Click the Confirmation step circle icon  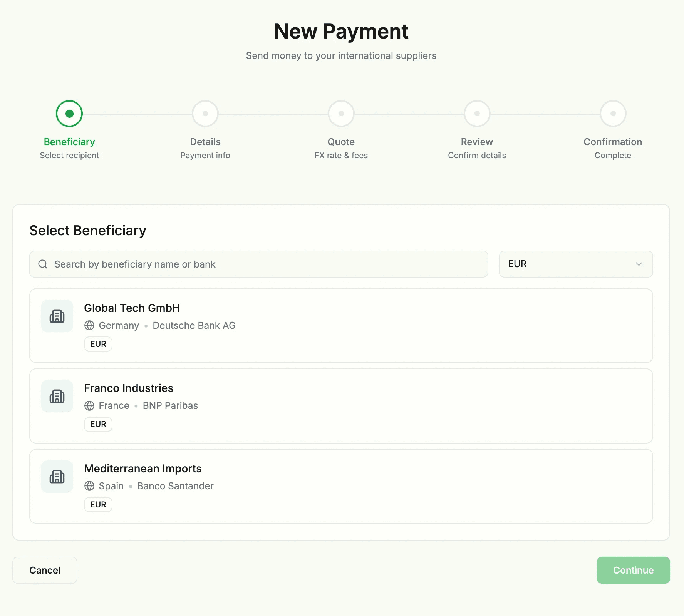[613, 113]
